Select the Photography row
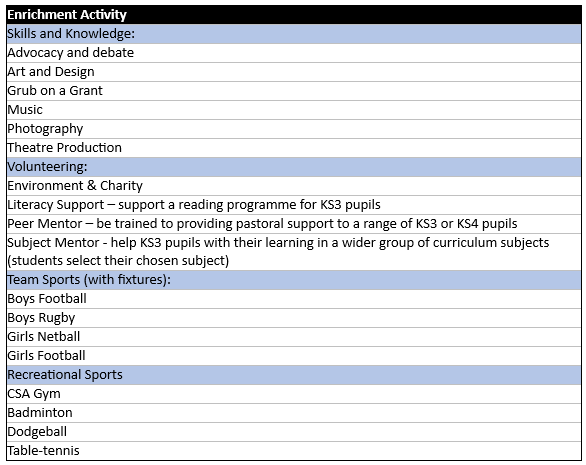Image resolution: width=586 pixels, height=465 pixels. [294, 129]
